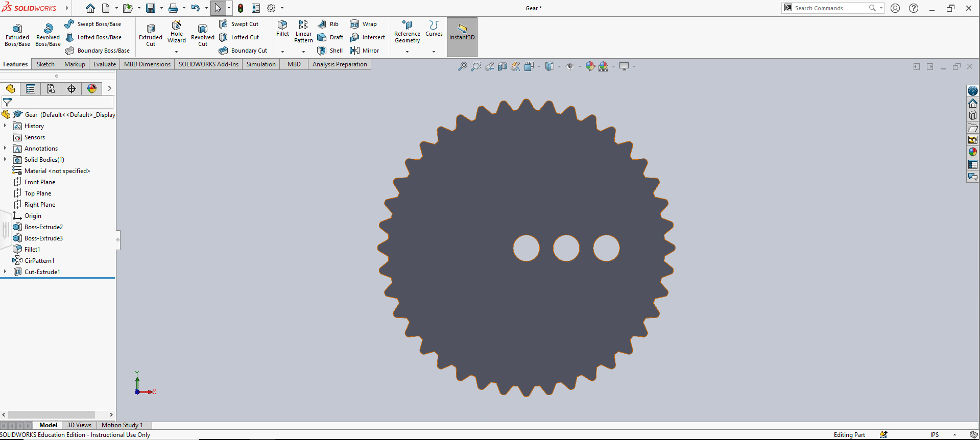
Task: Toggle the Rebuild traffic light icon
Action: (x=241, y=8)
